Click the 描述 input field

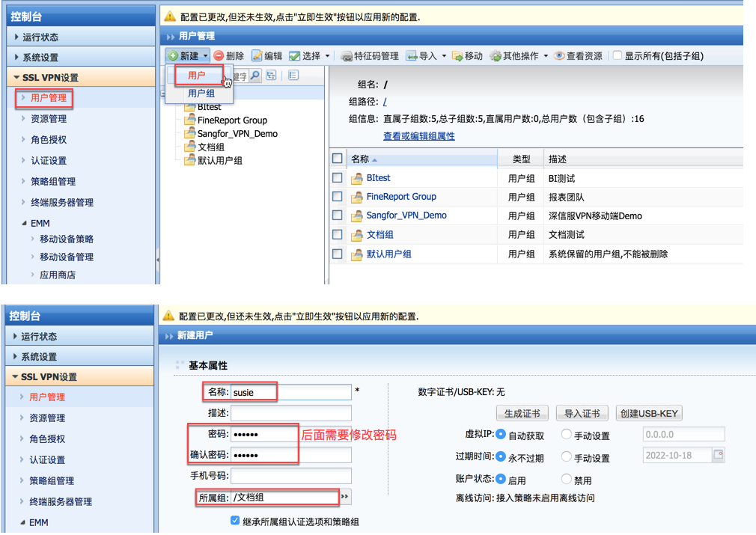coord(291,413)
